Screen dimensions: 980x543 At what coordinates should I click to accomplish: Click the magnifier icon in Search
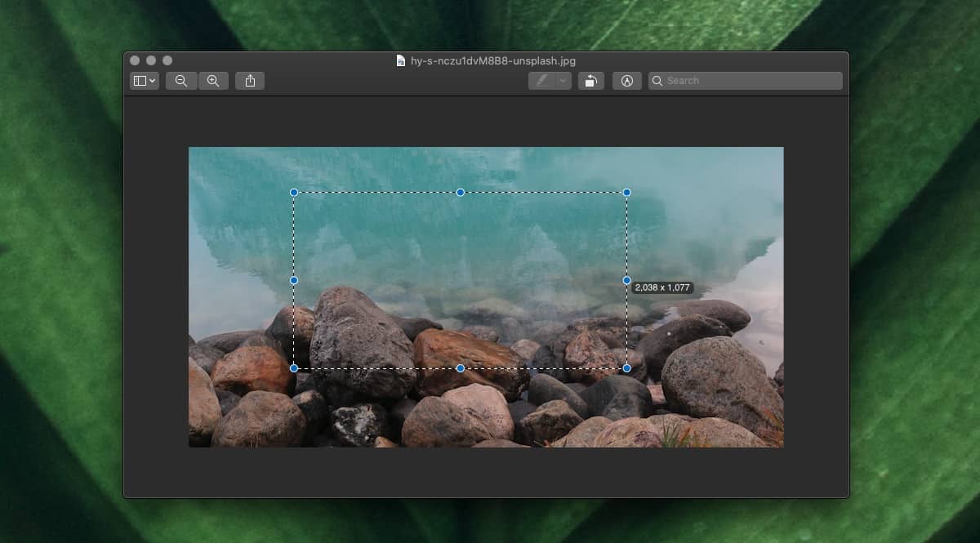pos(657,81)
